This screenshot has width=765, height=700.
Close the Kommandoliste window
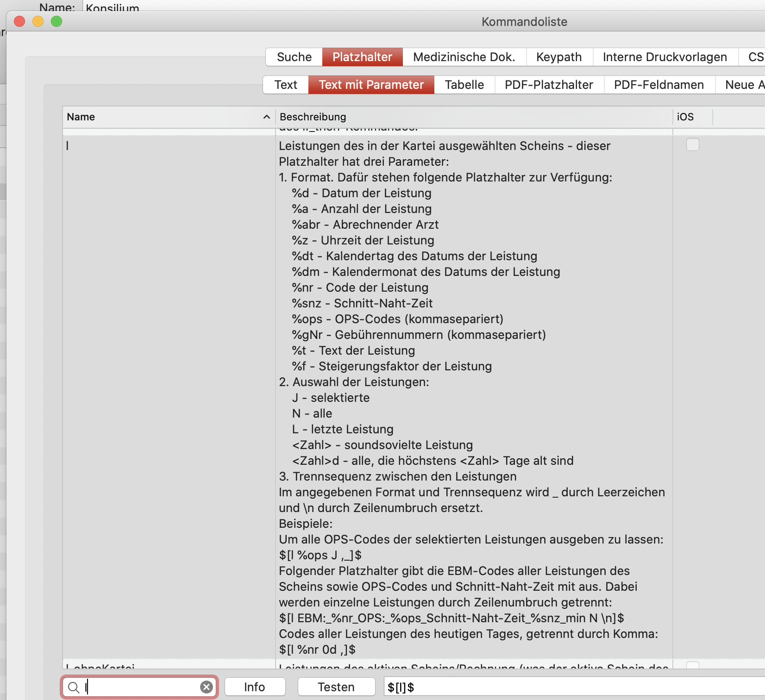19,21
